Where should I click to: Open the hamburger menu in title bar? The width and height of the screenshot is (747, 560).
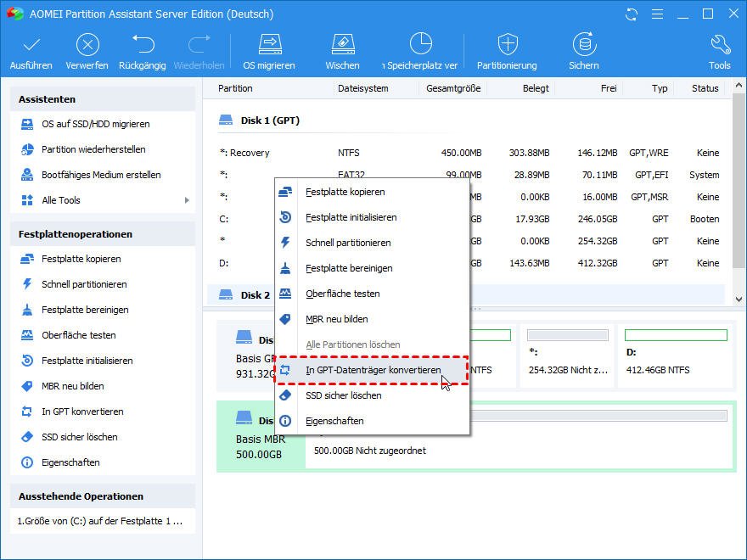tap(657, 14)
